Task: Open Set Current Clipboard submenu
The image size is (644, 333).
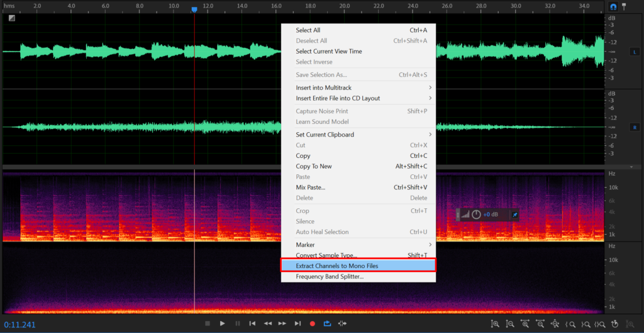Action: [x=358, y=135]
